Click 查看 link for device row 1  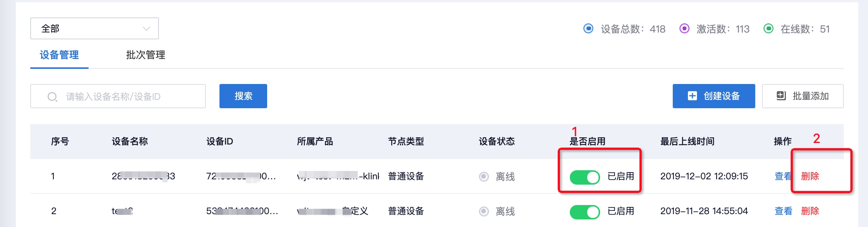coord(783,176)
